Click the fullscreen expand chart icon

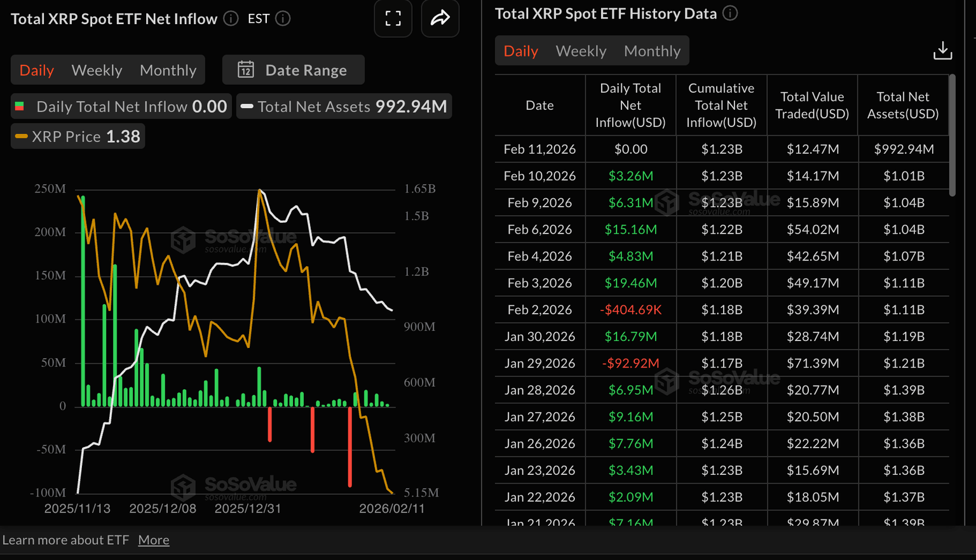pos(393,18)
